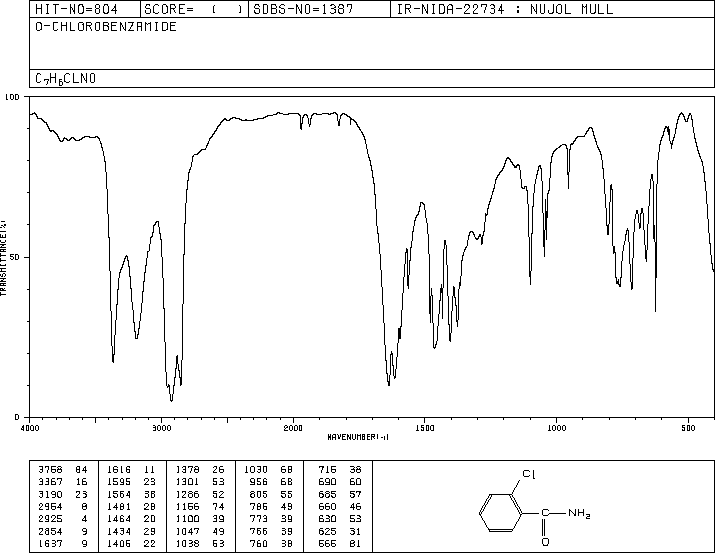Select peak table entry 3190

tap(63, 494)
